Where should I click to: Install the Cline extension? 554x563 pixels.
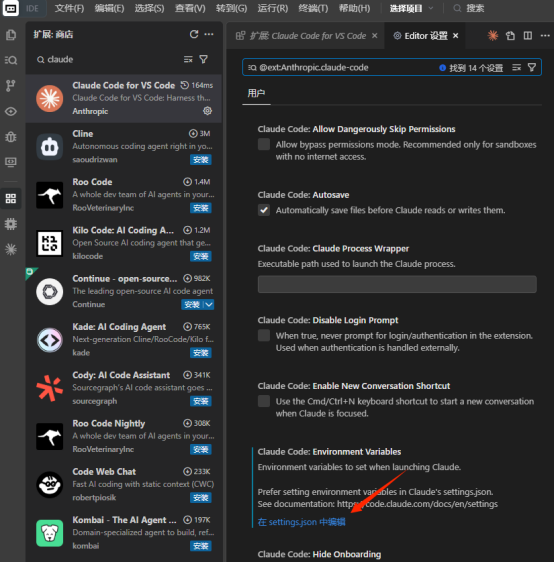pyautogui.click(x=201, y=159)
